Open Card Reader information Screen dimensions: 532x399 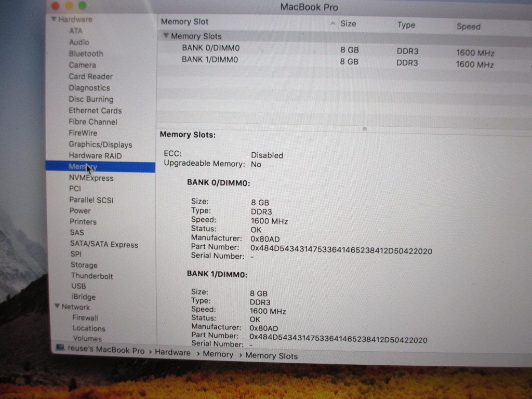click(90, 76)
